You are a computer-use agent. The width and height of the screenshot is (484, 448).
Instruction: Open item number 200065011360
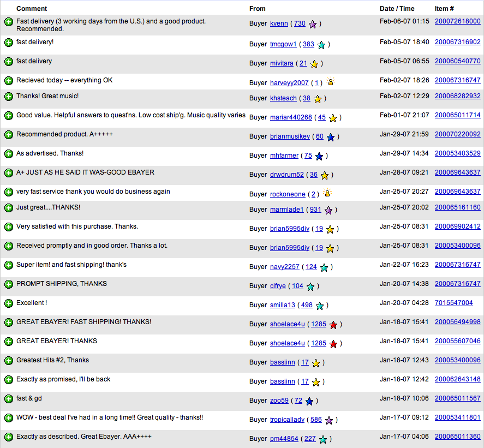[x=458, y=437]
